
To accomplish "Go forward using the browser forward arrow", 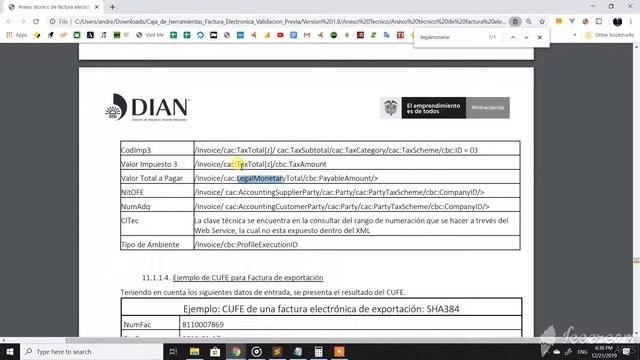I will [22, 22].
